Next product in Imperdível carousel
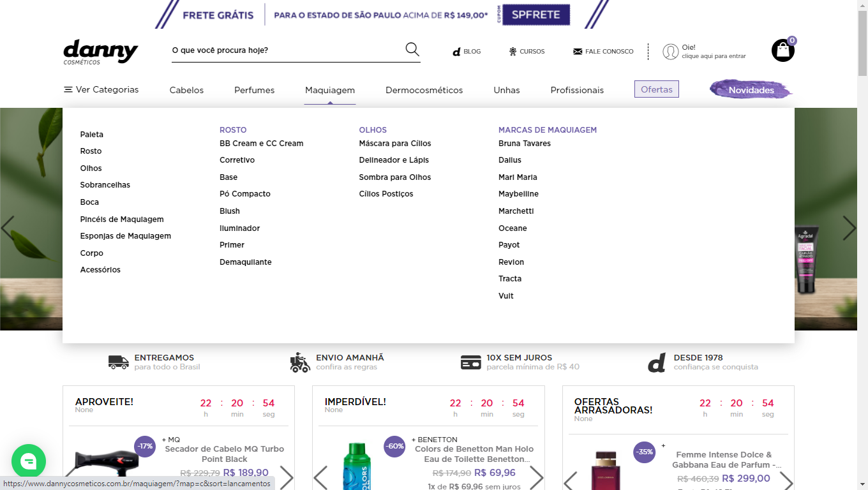Viewport: 868px width, 490px height. [x=536, y=477]
